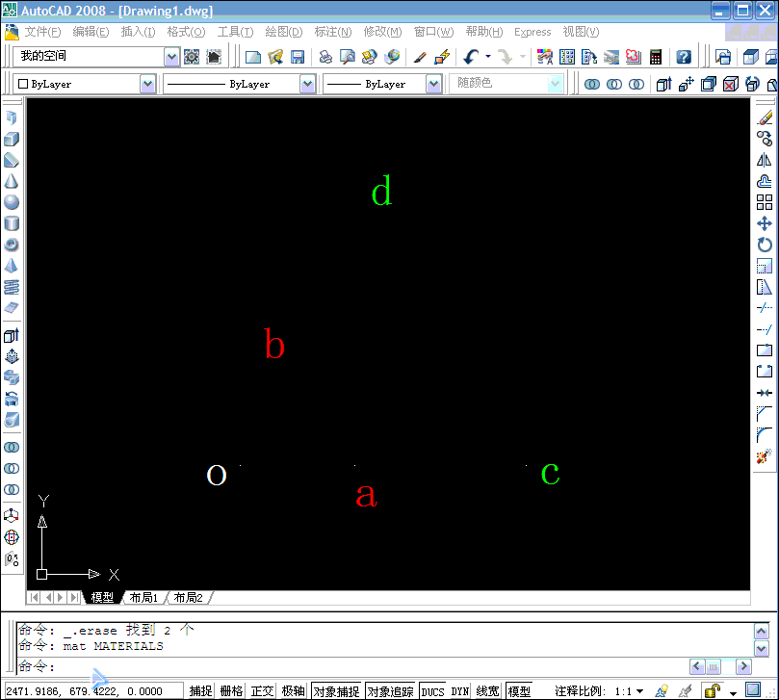Select the Move tool
The image size is (779, 700).
[765, 223]
